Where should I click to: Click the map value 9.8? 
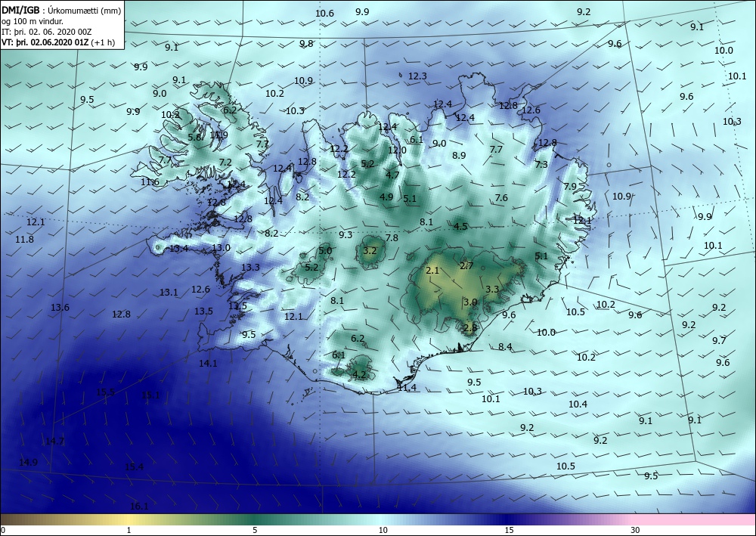(x=306, y=43)
